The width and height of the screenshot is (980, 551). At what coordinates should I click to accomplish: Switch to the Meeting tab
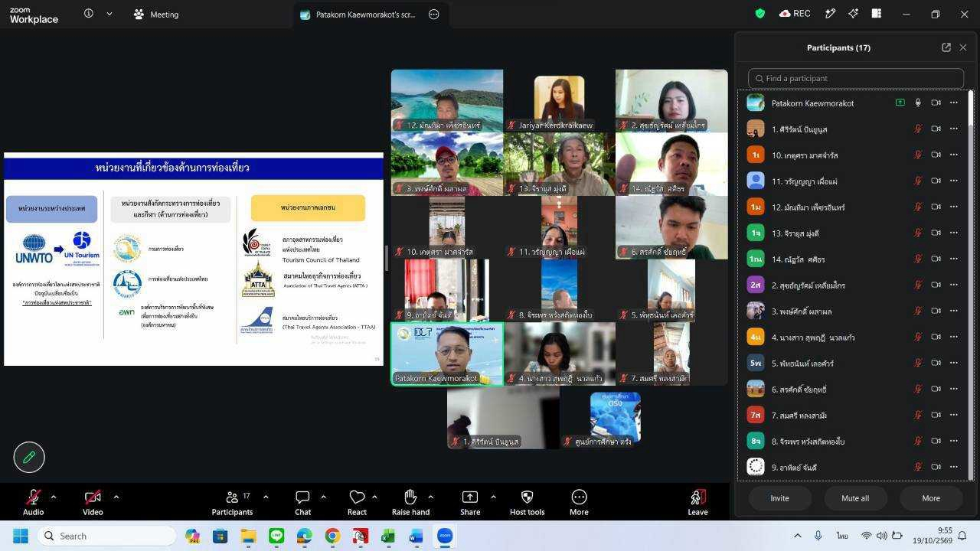point(157,14)
